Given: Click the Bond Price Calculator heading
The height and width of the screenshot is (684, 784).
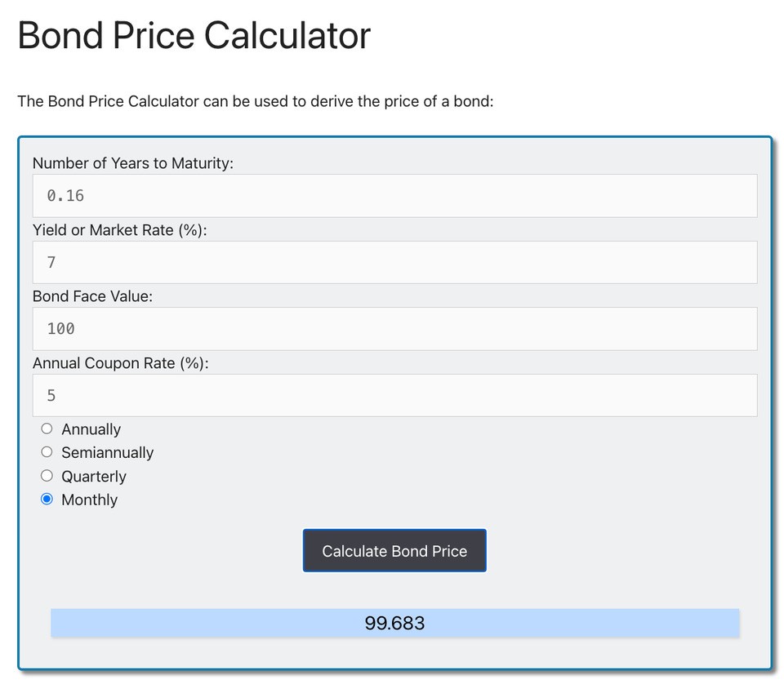Looking at the screenshot, I should point(194,36).
